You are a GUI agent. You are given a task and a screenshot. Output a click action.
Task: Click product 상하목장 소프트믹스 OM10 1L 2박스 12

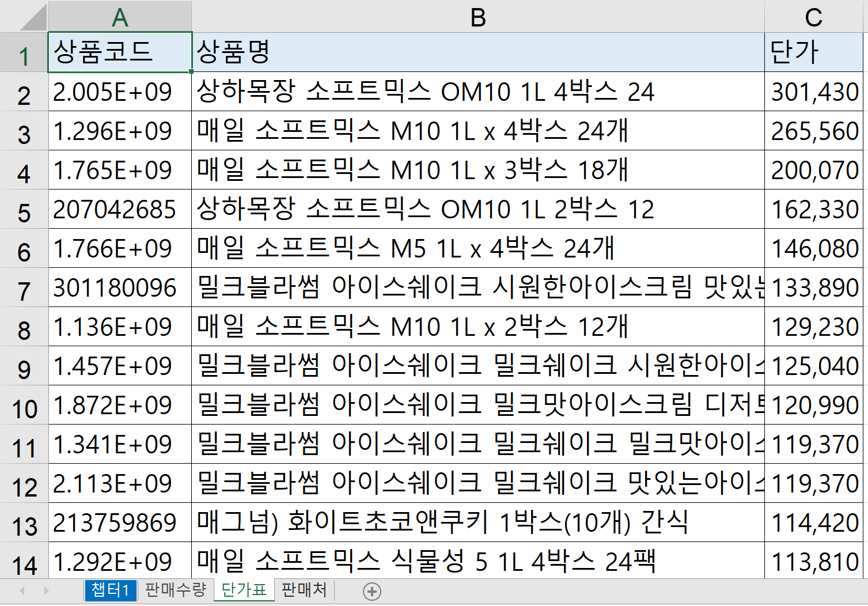point(478,209)
